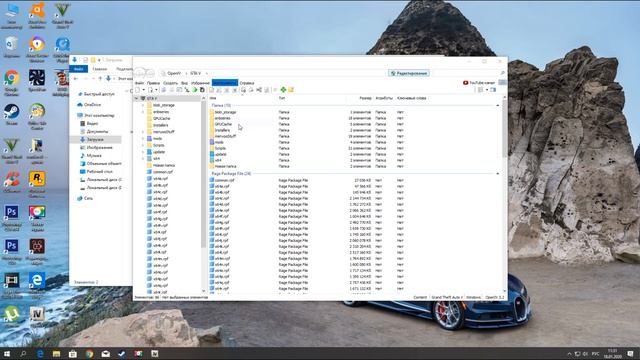
Task: Expand menyooStuff node in the tree
Action: [143, 132]
